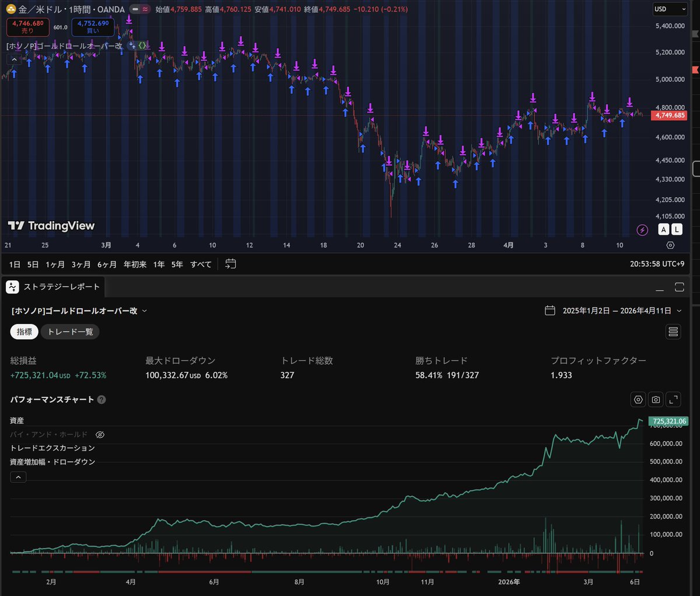Switch to the トレード一覧 tab

(x=70, y=332)
